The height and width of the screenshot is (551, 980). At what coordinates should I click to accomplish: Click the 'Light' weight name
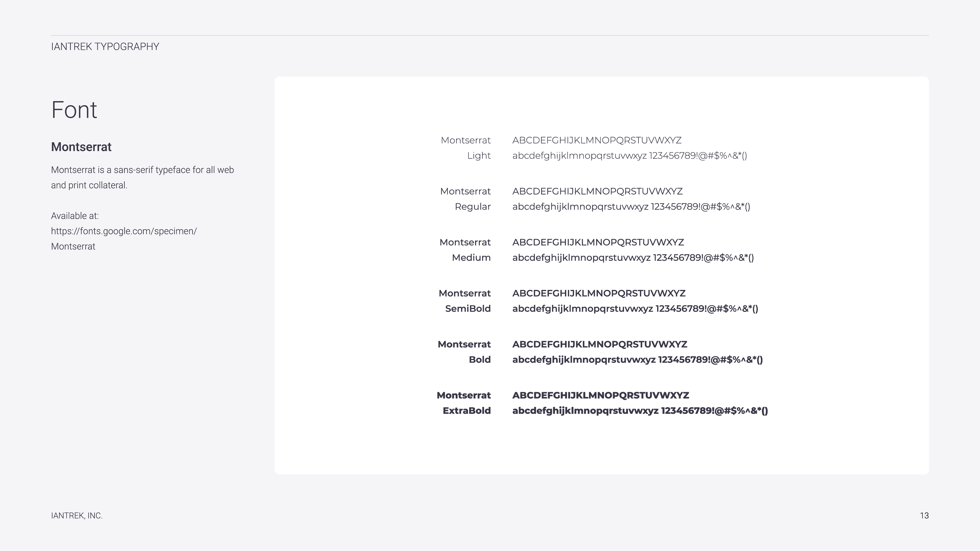479,156
